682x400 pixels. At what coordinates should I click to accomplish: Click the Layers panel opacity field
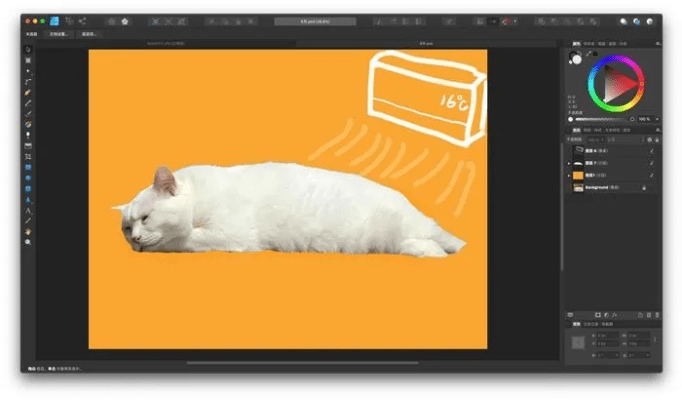[595, 140]
